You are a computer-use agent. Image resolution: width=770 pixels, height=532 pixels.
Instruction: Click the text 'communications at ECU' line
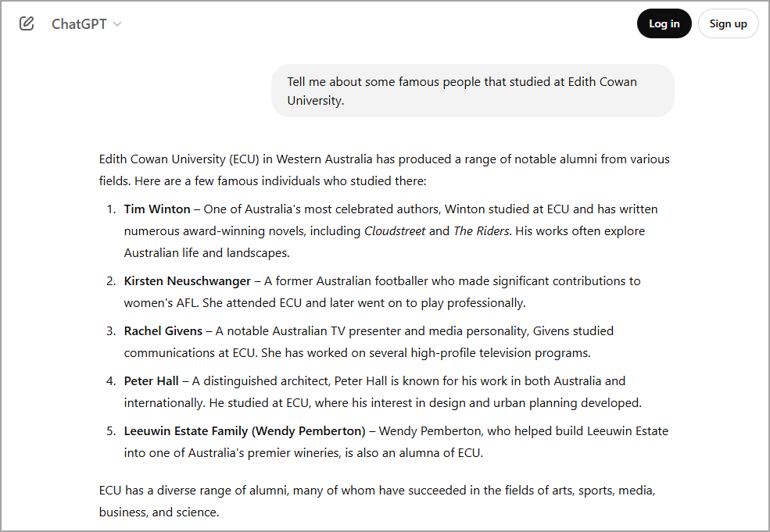(357, 353)
